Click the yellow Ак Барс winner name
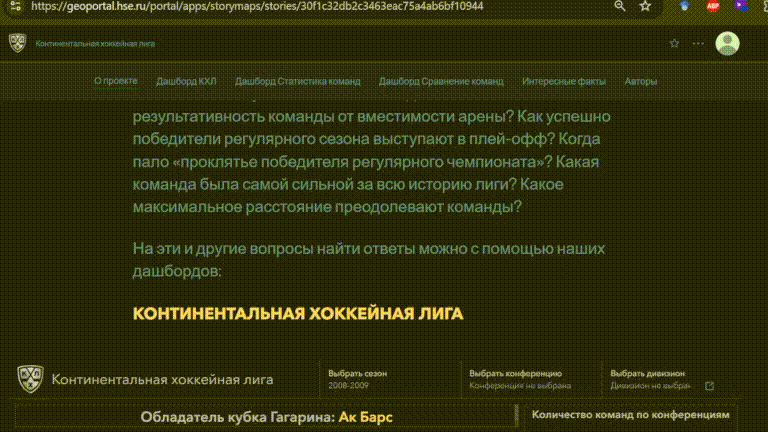The width and height of the screenshot is (768, 432). 365,417
